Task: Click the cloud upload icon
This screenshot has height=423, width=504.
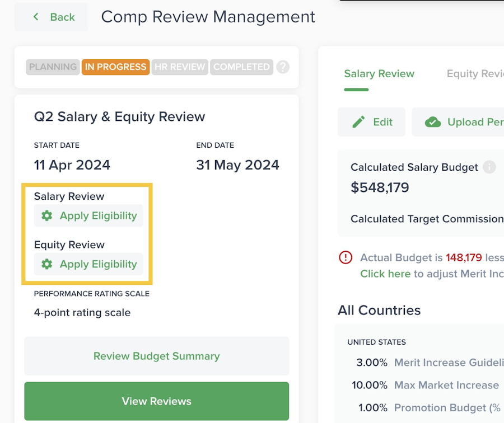Action: point(433,122)
